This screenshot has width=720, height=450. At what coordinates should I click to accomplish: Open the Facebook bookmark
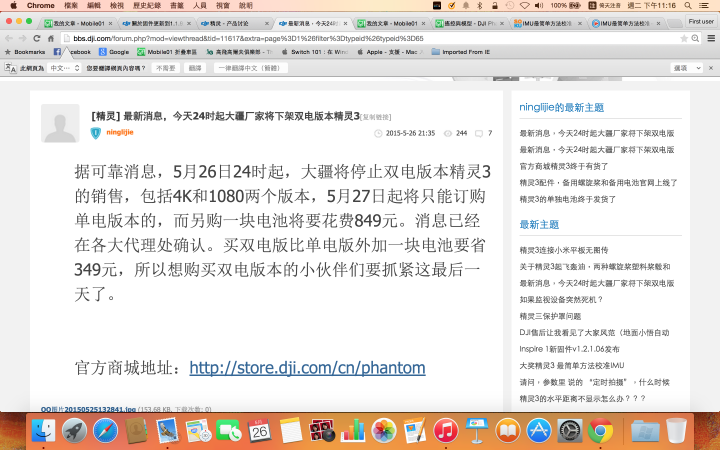point(72,52)
